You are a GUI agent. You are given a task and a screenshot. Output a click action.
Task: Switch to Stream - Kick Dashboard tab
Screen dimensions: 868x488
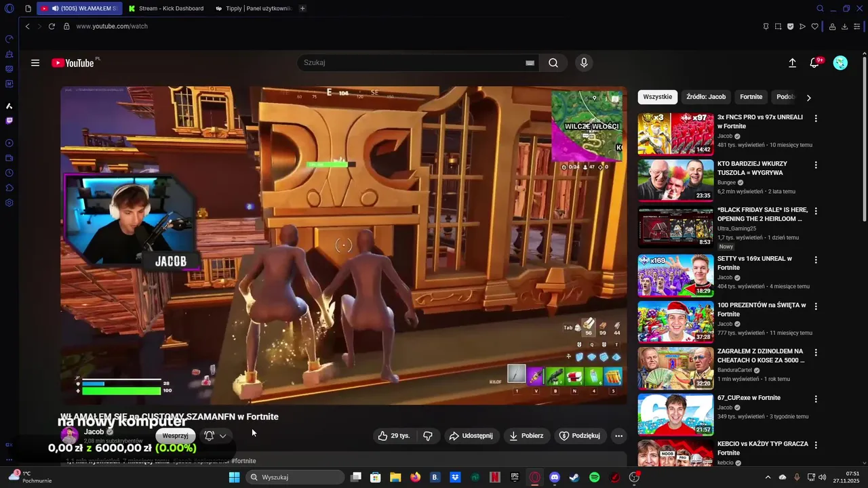tap(166, 9)
